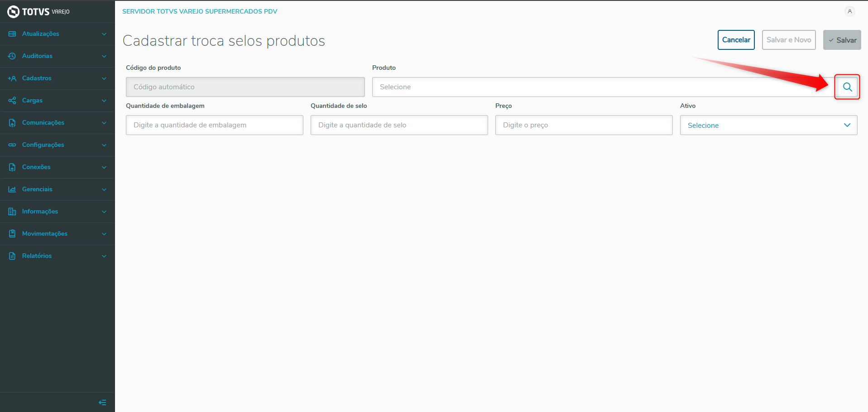Click the Produto search magnifier icon
The width and height of the screenshot is (868, 412).
coord(847,87)
